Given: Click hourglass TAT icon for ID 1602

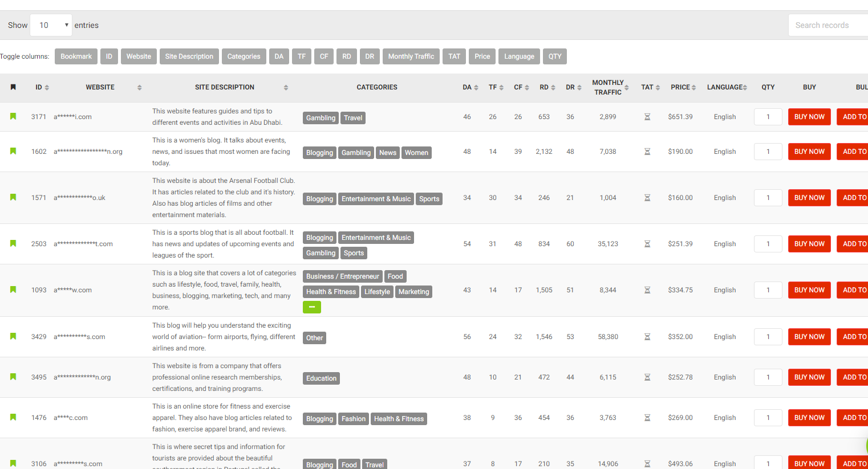Looking at the screenshot, I should point(647,152).
